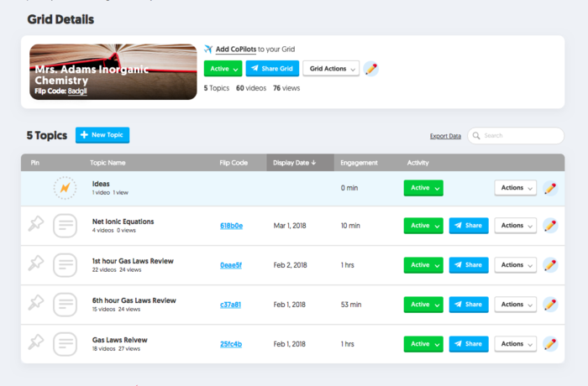Click the Engagement column header

pyautogui.click(x=360, y=163)
